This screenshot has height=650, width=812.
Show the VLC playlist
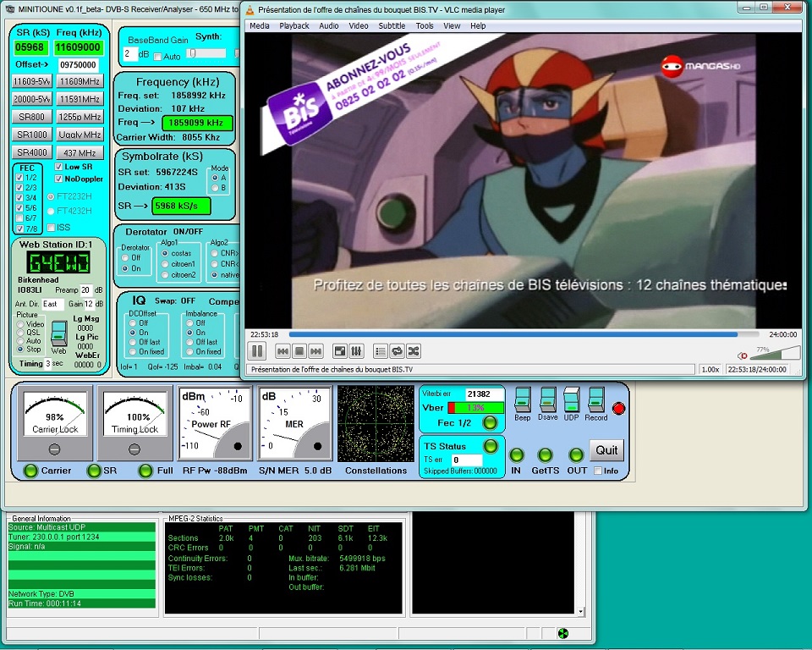(x=380, y=351)
